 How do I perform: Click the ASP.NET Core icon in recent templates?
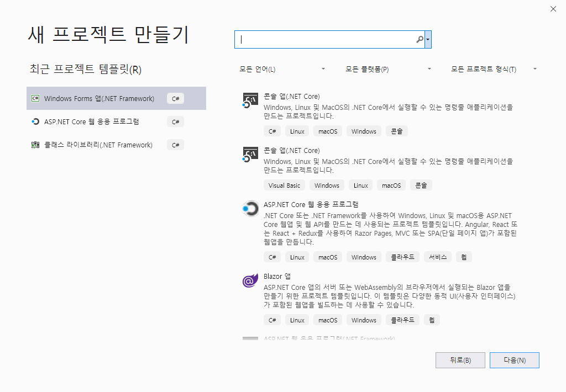pos(35,121)
